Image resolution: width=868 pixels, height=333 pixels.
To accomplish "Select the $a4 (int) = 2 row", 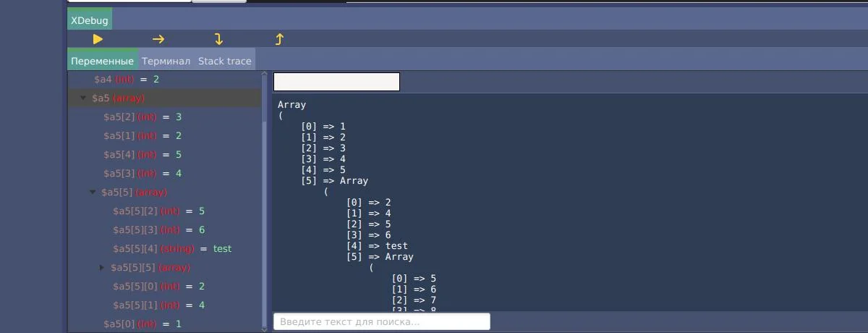I will click(164, 79).
